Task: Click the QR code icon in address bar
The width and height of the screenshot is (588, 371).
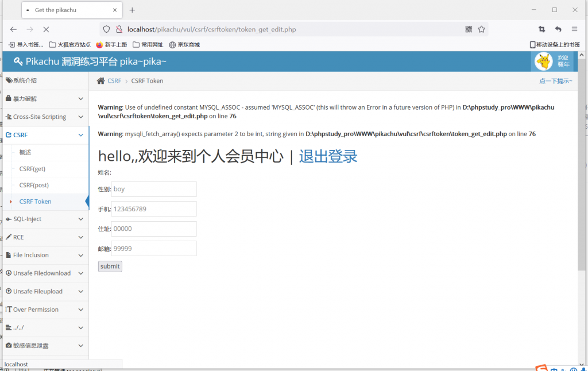Action: [469, 29]
